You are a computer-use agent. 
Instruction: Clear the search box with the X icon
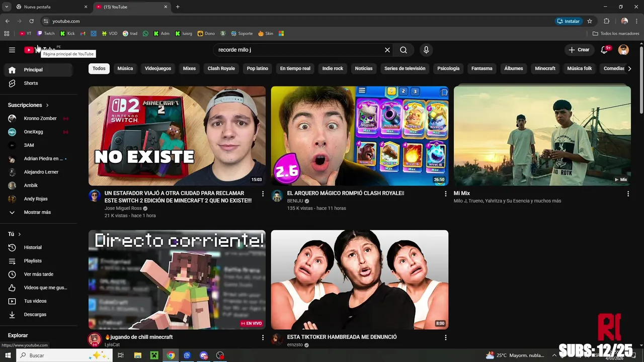click(387, 50)
